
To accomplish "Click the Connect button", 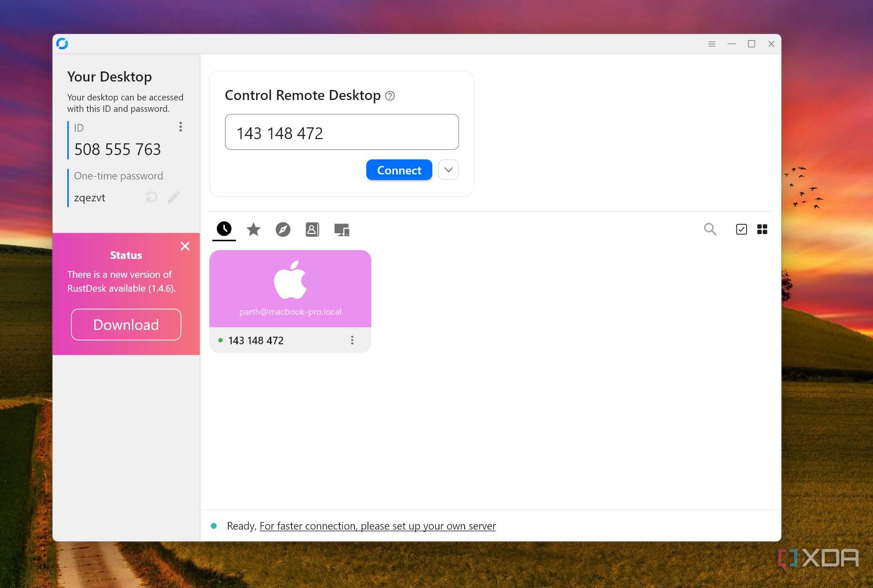I will click(399, 170).
